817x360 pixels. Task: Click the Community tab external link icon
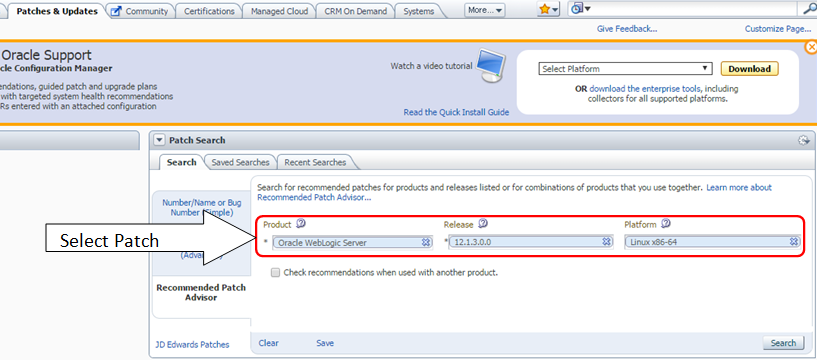[117, 11]
